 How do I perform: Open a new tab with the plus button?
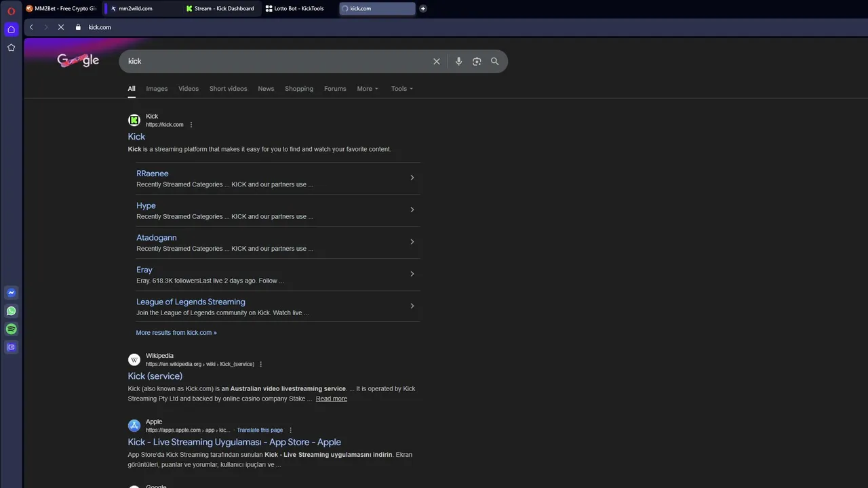point(423,9)
